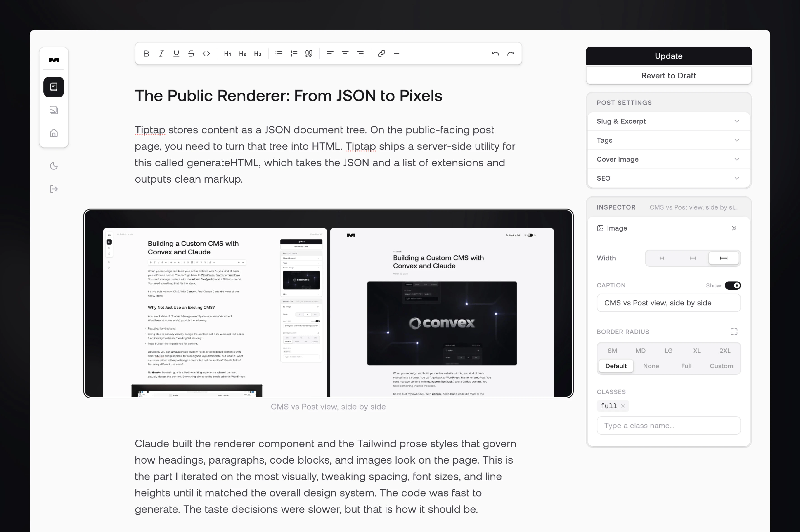Insert bullet list
Screen dimensions: 800x532
coord(279,54)
